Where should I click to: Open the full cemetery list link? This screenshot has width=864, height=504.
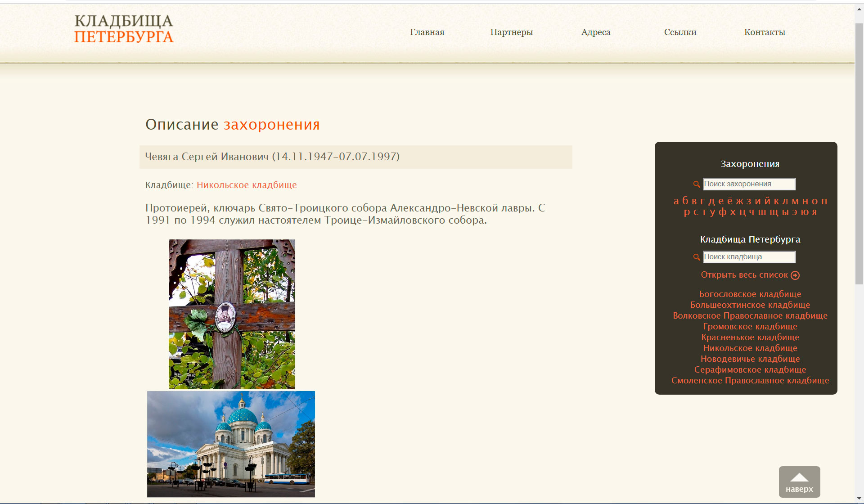point(744,275)
